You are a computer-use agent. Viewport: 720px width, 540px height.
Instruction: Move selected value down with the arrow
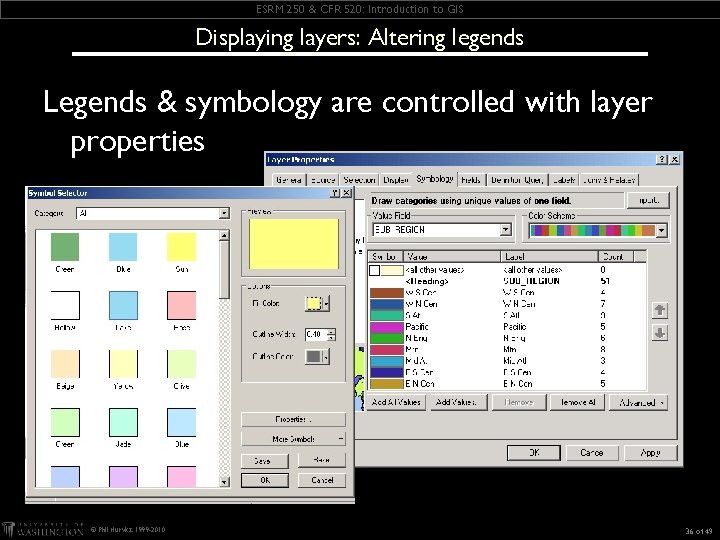coord(660,333)
